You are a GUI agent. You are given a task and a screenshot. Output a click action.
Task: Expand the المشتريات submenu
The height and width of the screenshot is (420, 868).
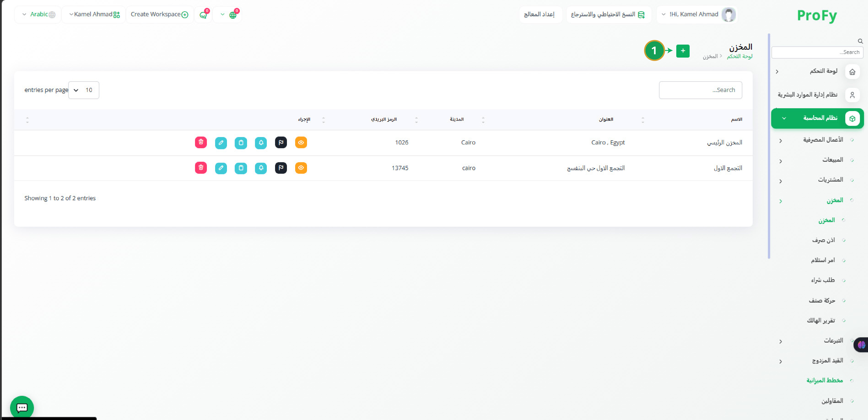[x=780, y=181]
